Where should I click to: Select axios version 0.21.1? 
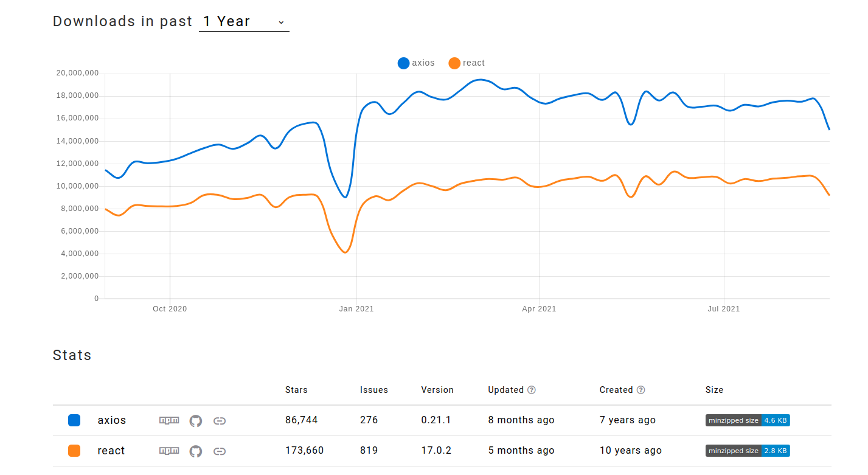tap(436, 420)
